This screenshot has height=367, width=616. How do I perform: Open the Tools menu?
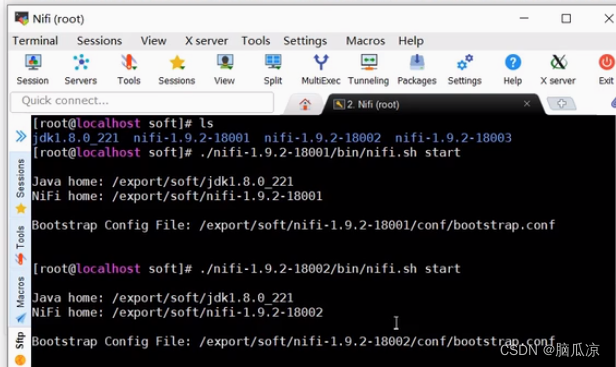coord(256,41)
